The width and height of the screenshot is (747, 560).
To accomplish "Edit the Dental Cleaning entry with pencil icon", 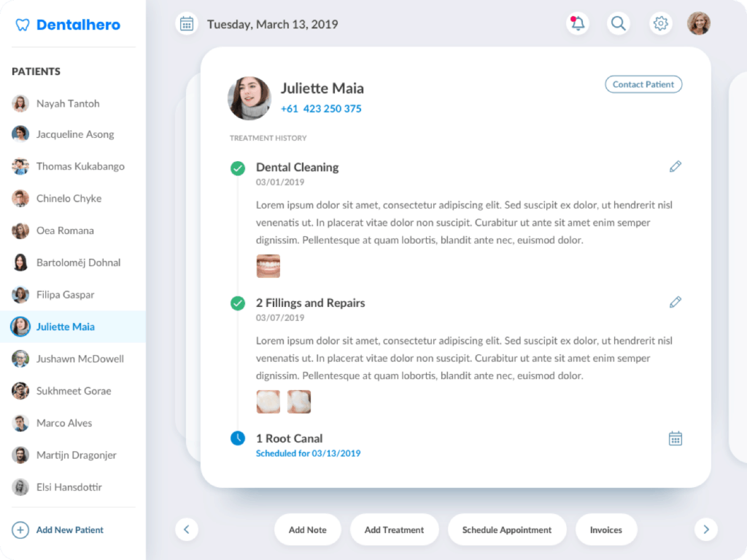I will (676, 167).
